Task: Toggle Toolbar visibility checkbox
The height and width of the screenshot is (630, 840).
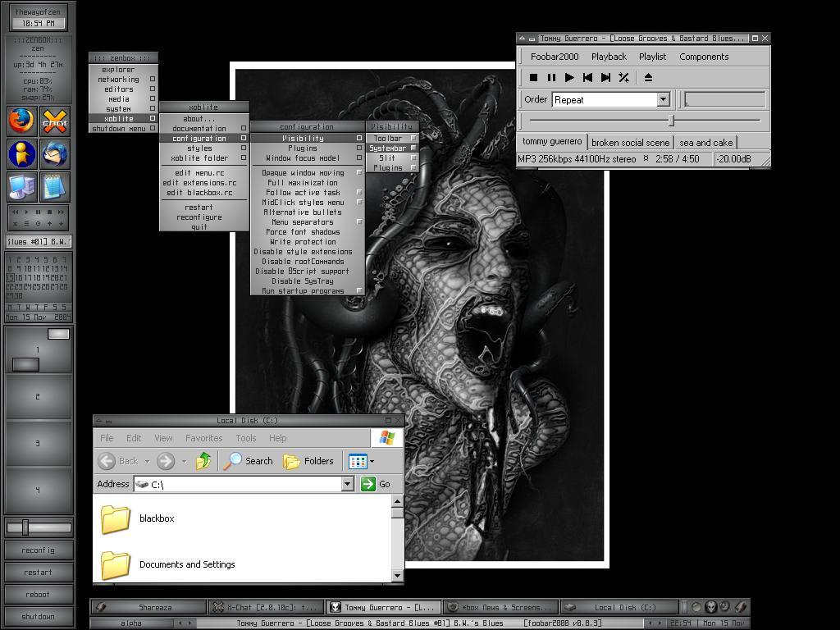Action: 413,138
